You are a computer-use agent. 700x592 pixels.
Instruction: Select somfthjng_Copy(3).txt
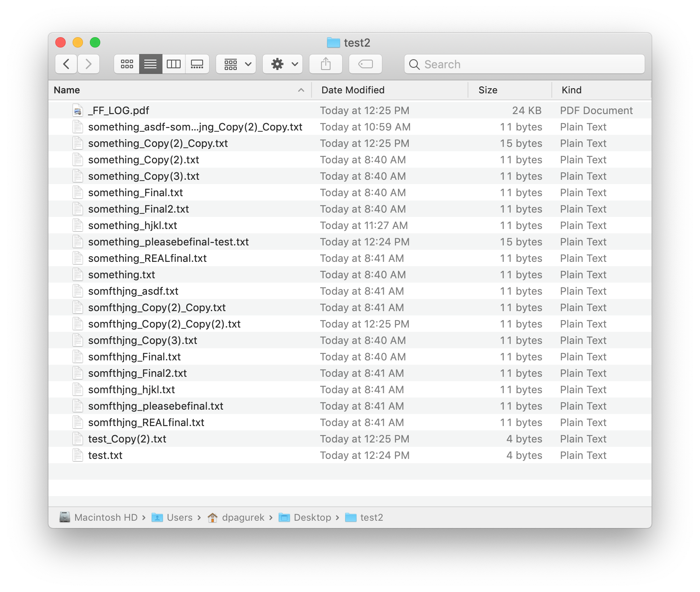point(143,341)
